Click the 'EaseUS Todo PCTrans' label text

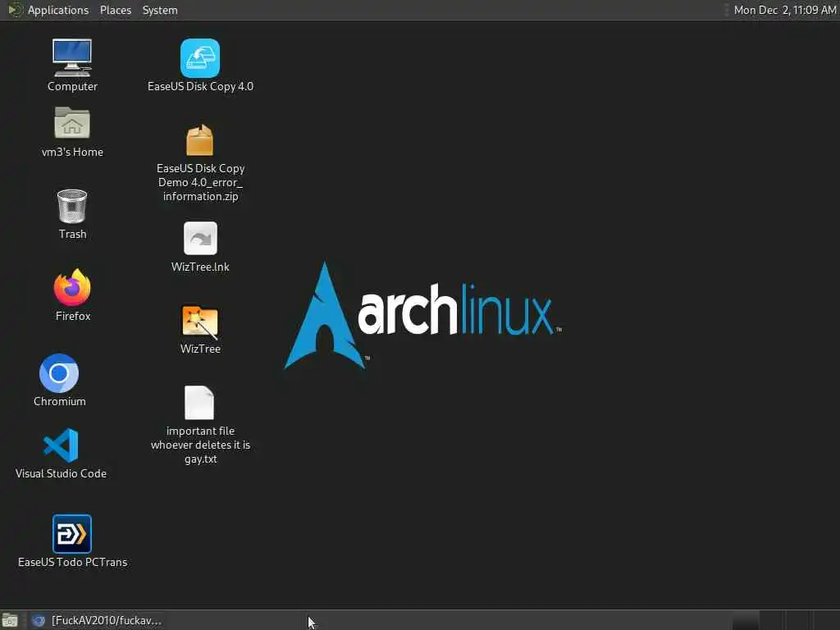73,562
